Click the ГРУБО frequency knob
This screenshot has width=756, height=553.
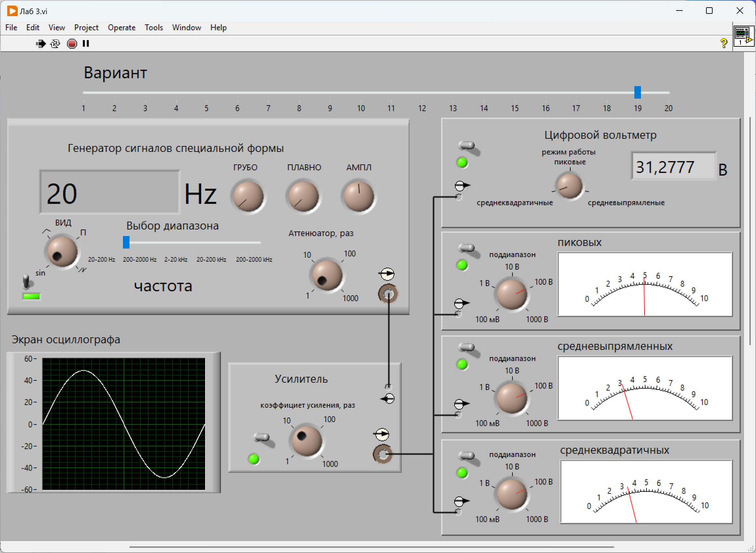click(248, 197)
